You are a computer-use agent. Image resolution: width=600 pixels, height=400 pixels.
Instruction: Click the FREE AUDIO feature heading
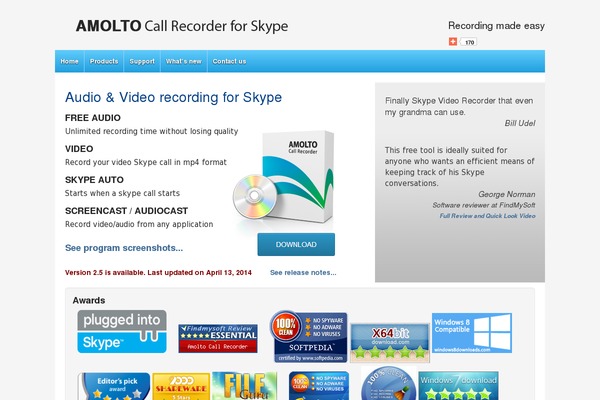pyautogui.click(x=93, y=118)
